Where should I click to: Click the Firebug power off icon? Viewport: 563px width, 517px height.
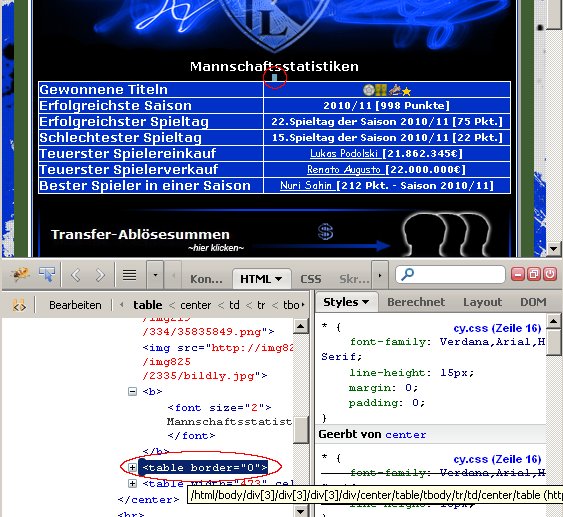pyautogui.click(x=550, y=274)
